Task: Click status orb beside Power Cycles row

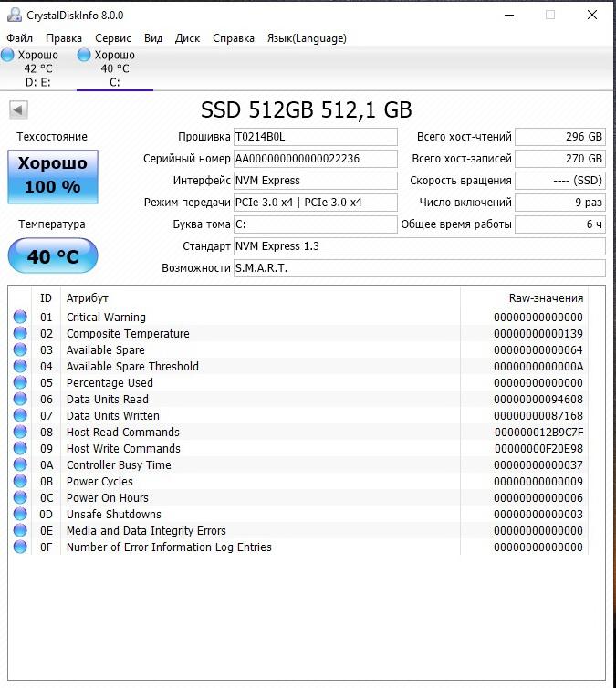Action: pos(20,482)
